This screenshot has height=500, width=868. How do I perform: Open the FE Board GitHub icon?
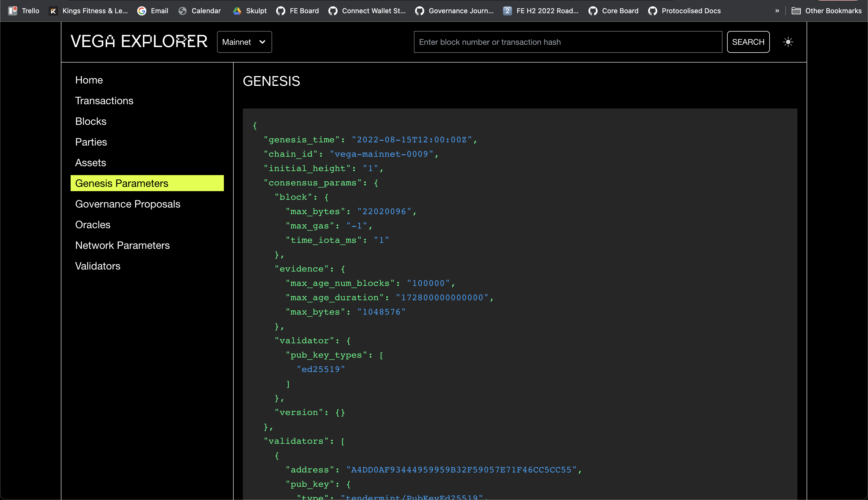click(280, 11)
